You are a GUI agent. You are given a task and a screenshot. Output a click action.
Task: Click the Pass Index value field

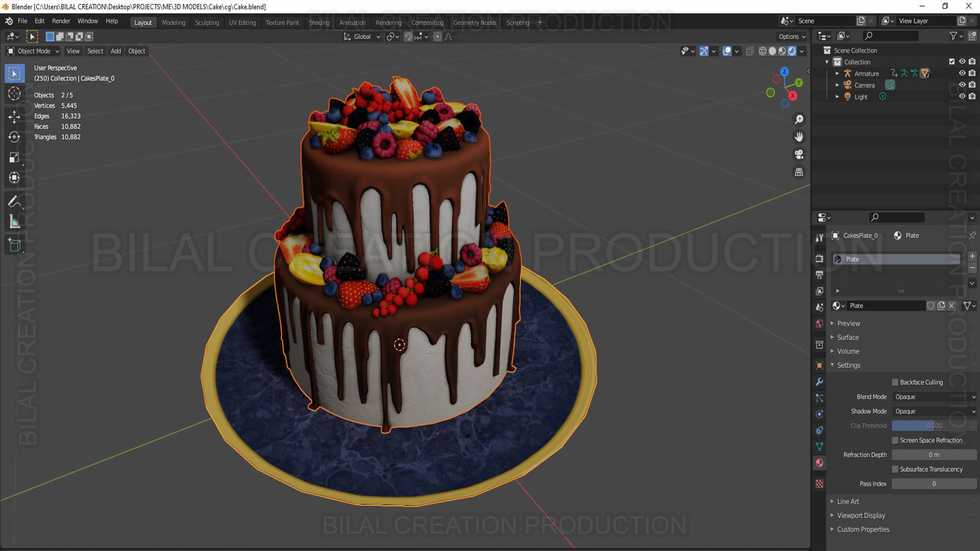(x=934, y=484)
